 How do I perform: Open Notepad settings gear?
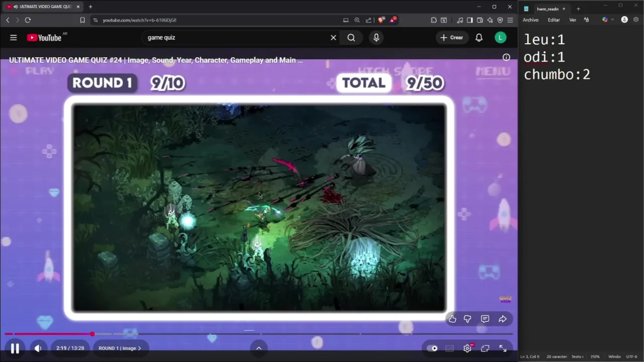pos(636,20)
